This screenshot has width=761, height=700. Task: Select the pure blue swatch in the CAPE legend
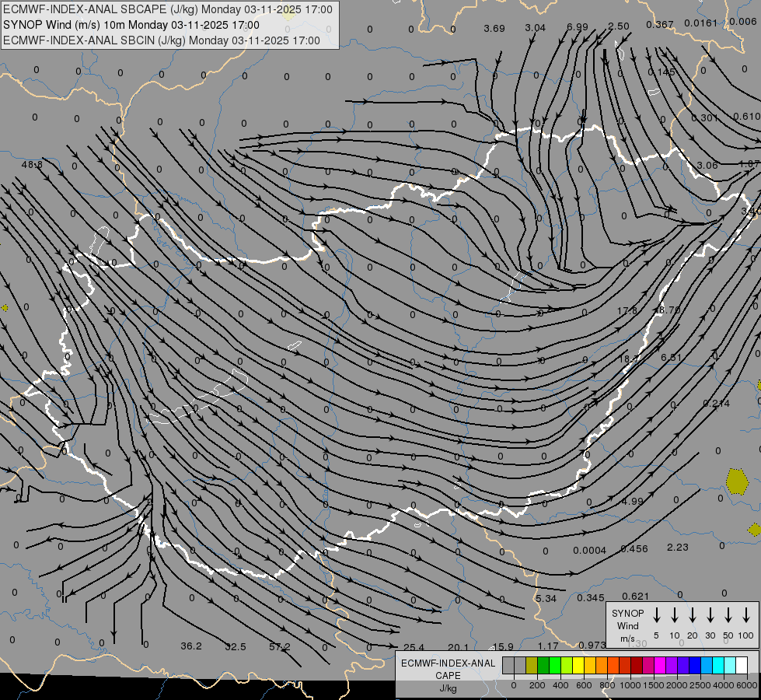point(694,665)
